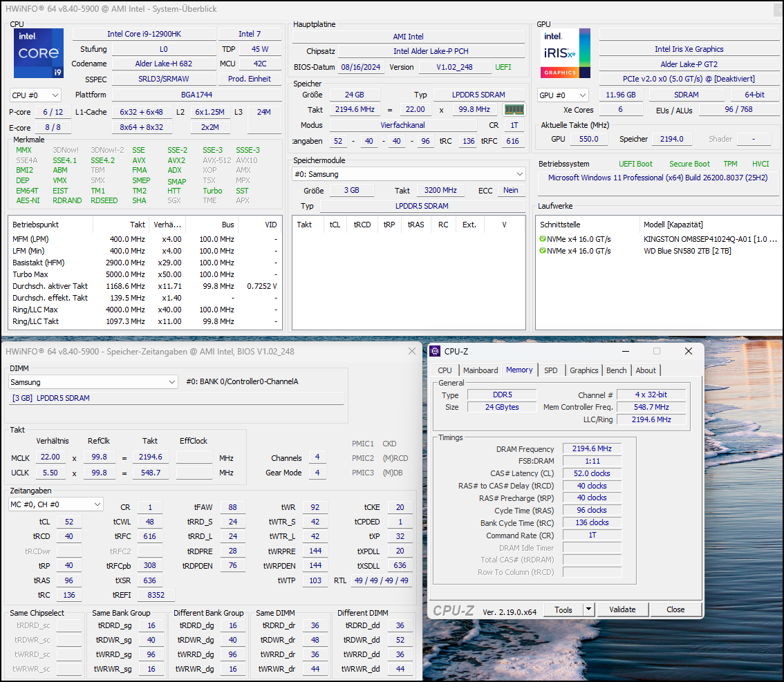
Task: Click the Betriebspunkt column header
Action: 50,225
